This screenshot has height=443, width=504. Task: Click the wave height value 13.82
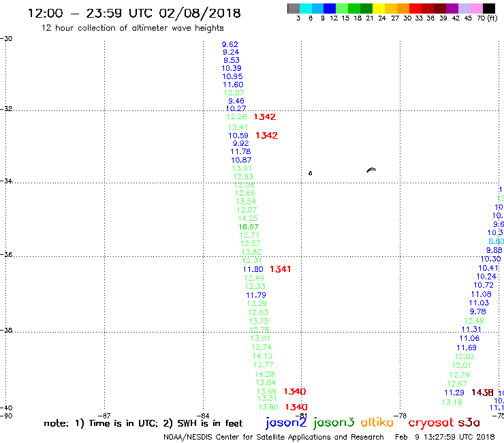[251, 252]
